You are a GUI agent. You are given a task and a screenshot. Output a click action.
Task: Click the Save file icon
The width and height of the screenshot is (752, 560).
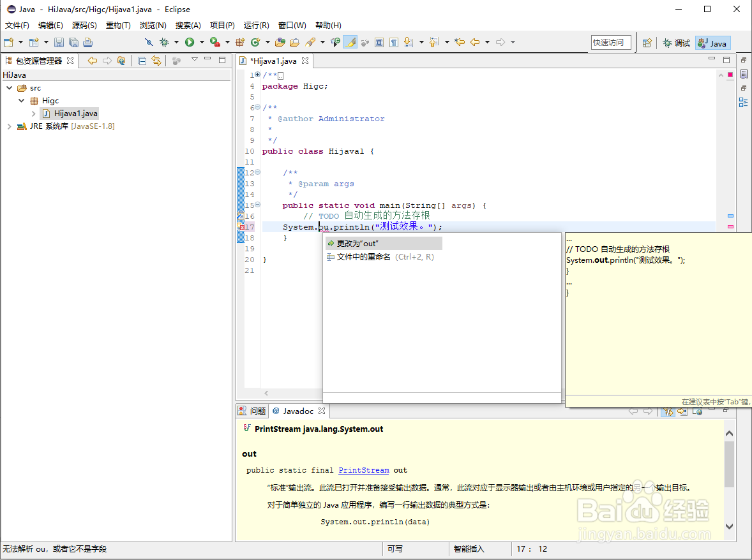tap(59, 42)
